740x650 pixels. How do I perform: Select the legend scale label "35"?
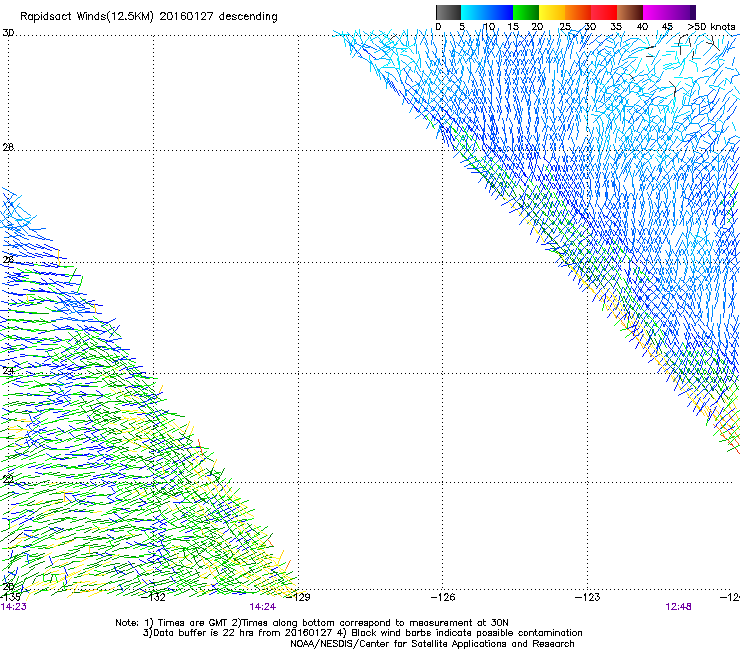(616, 27)
